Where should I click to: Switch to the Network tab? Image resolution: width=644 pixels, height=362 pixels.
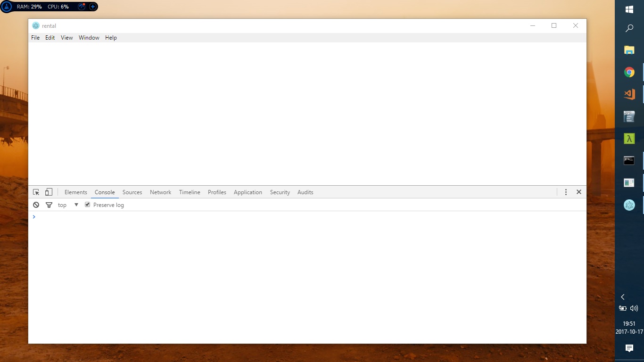click(160, 192)
